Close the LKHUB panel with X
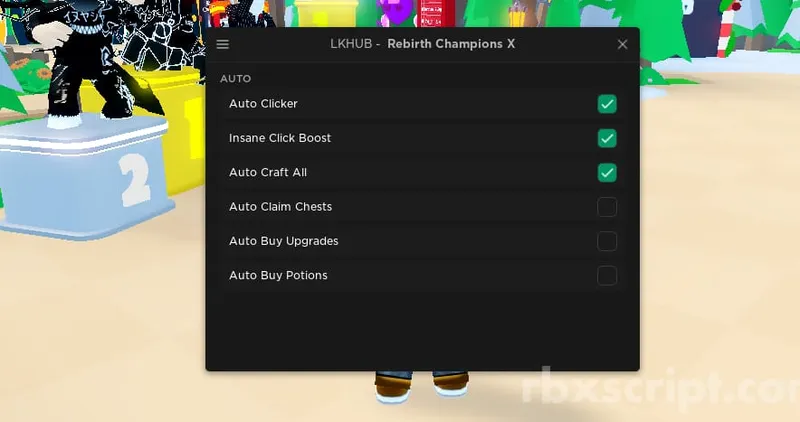 pyautogui.click(x=622, y=44)
